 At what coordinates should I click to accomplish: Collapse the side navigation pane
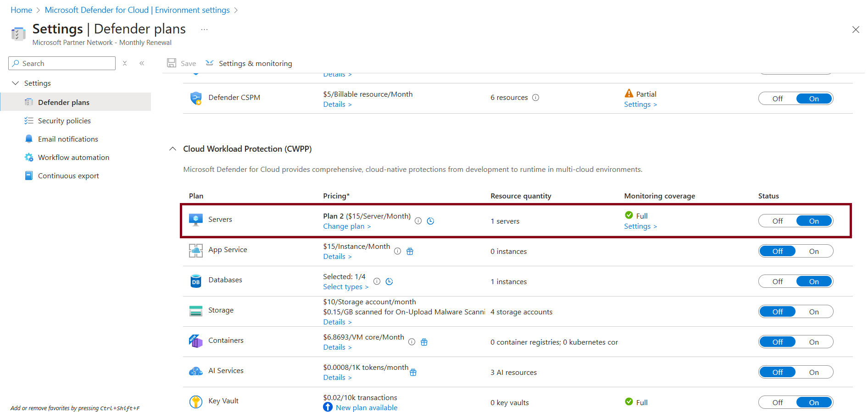click(x=142, y=63)
